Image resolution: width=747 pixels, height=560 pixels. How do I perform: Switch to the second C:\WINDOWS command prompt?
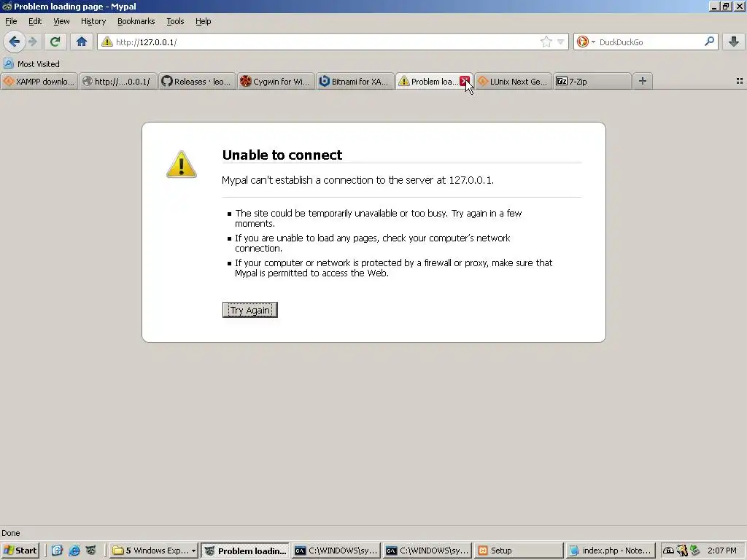point(427,551)
